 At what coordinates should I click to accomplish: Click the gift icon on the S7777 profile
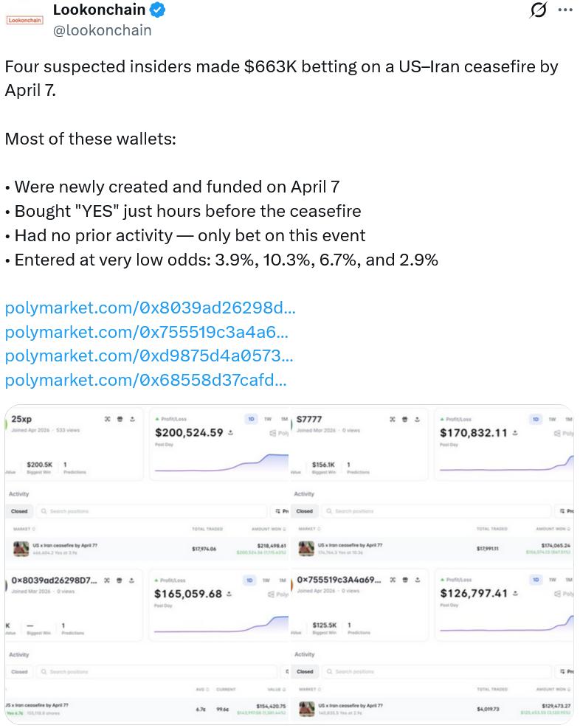pyautogui.click(x=404, y=417)
